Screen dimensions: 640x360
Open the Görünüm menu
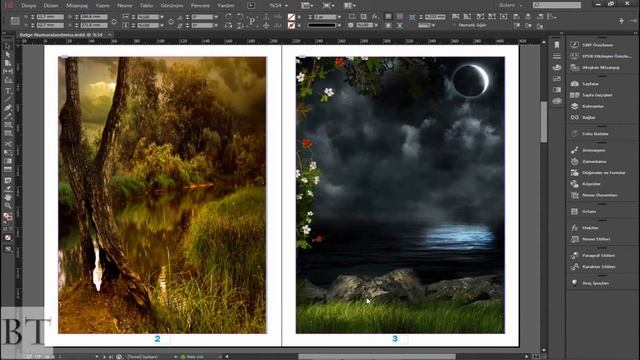[x=172, y=6]
